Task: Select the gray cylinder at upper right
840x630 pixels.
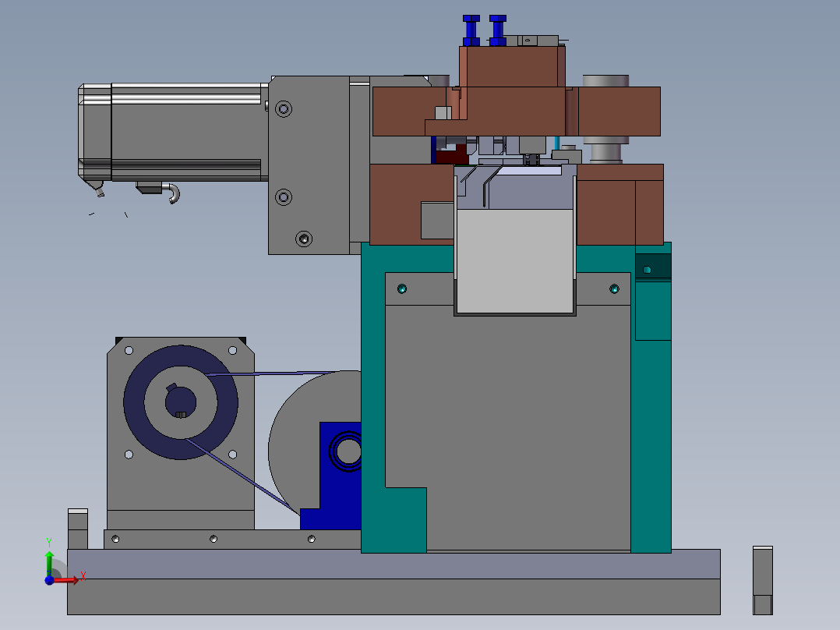Action: click(x=606, y=119)
